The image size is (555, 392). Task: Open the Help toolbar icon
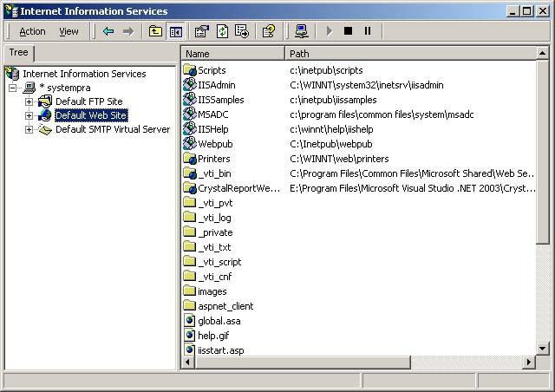pyautogui.click(x=269, y=31)
